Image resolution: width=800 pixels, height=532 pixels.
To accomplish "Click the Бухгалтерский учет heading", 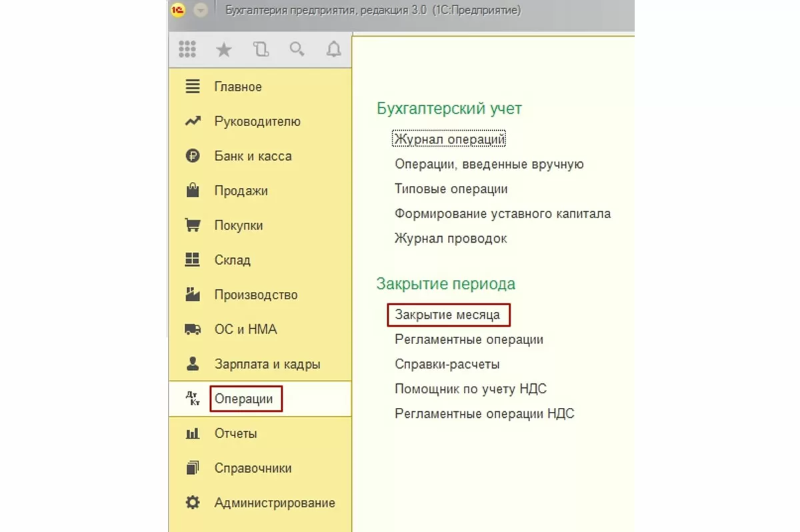I will click(449, 109).
